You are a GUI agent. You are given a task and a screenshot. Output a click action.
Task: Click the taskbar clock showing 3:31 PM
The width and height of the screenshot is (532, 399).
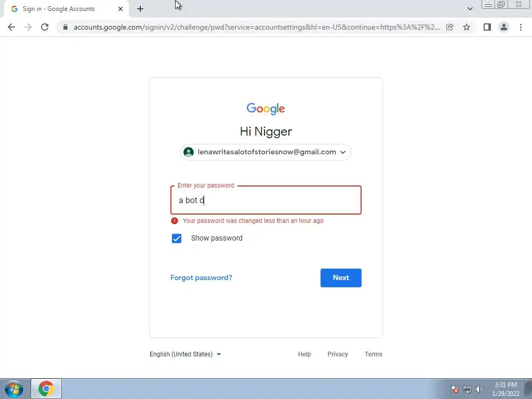tap(506, 389)
